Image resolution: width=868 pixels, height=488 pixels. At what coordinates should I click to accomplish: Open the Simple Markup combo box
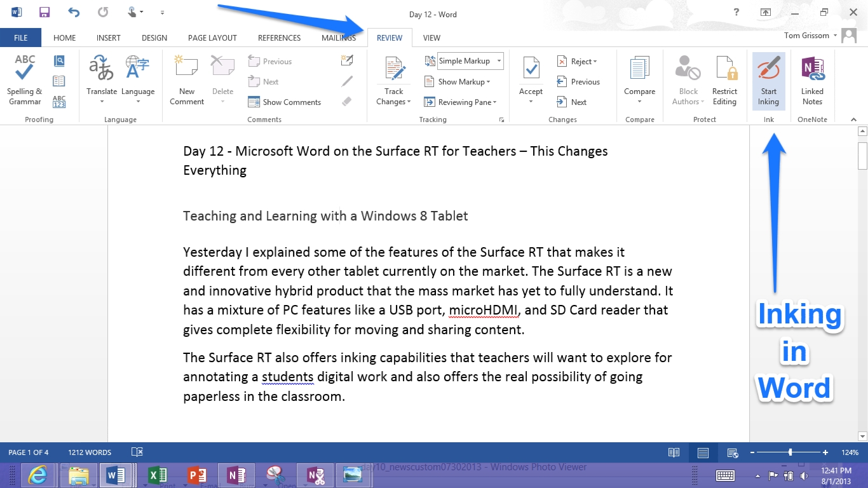(x=470, y=61)
